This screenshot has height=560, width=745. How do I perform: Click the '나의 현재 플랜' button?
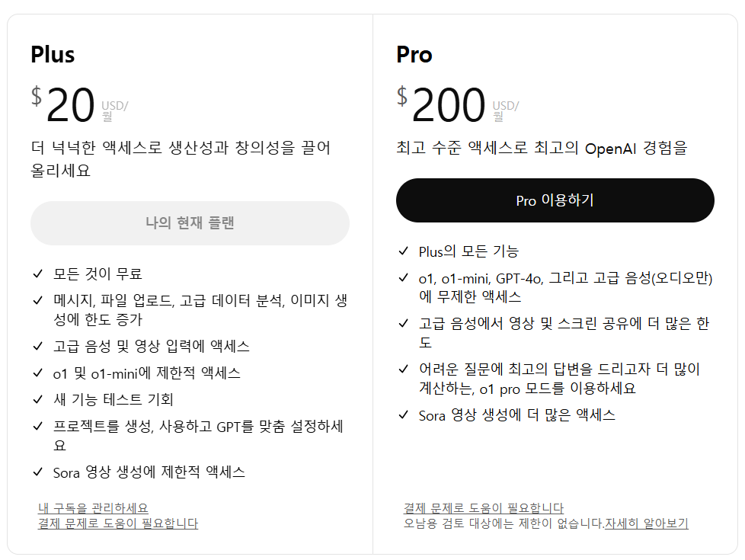[190, 222]
